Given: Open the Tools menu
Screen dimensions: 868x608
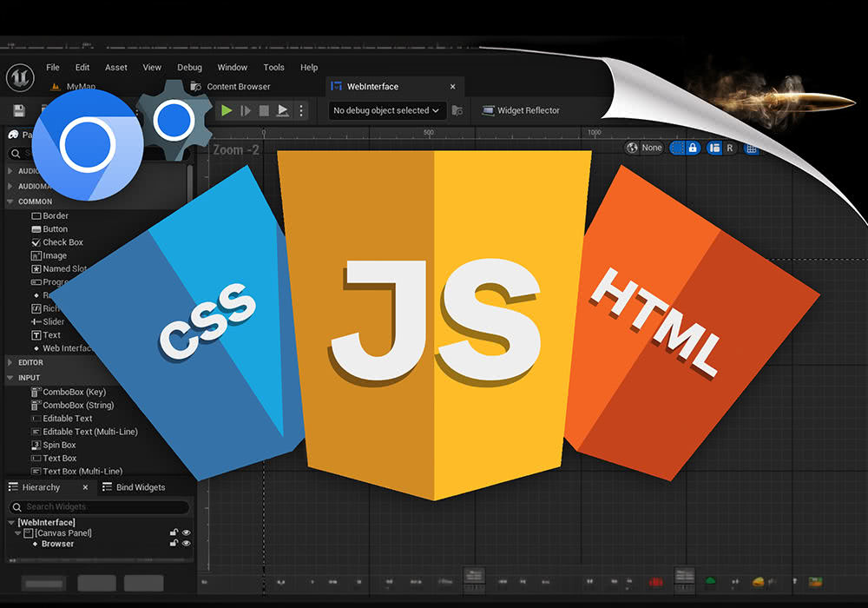Looking at the screenshot, I should pos(273,68).
